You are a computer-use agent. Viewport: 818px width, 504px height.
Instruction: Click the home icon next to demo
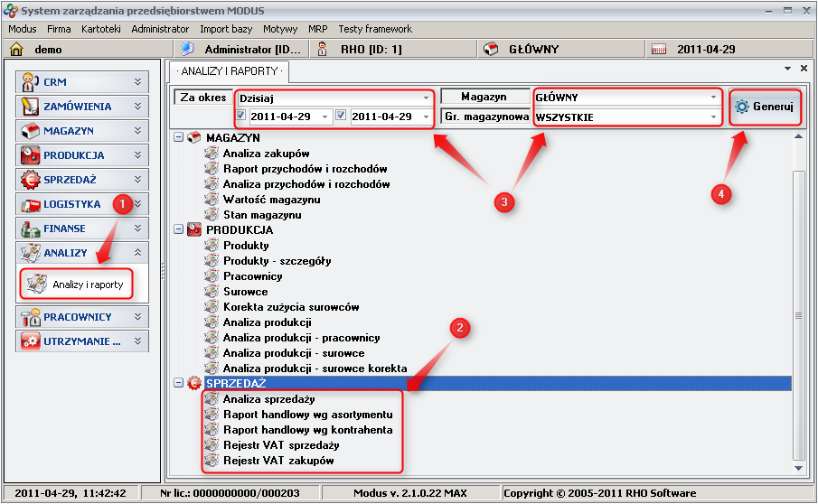tap(16, 49)
